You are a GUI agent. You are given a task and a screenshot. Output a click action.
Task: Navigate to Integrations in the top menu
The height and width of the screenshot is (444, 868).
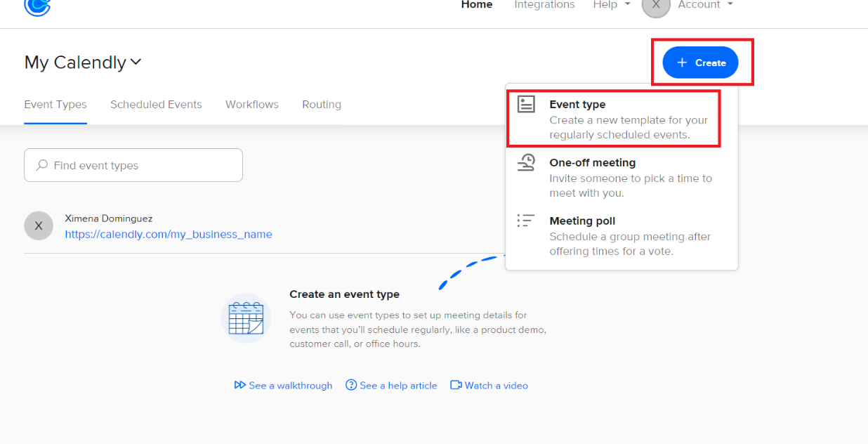[x=544, y=5]
